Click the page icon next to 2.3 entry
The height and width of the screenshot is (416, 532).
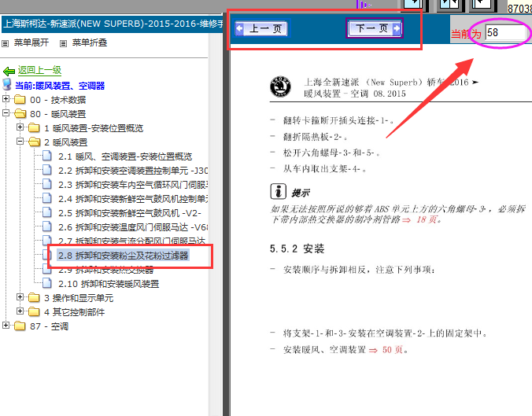click(x=47, y=184)
